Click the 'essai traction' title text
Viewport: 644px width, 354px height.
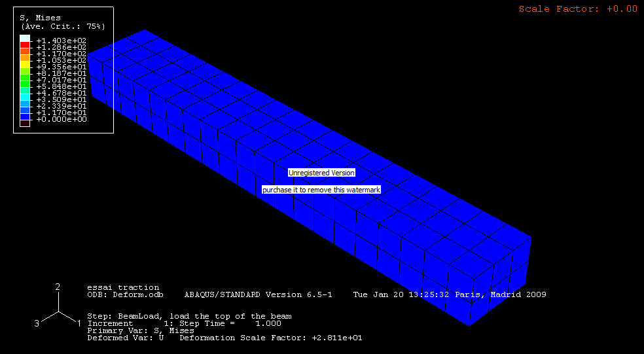tap(123, 287)
